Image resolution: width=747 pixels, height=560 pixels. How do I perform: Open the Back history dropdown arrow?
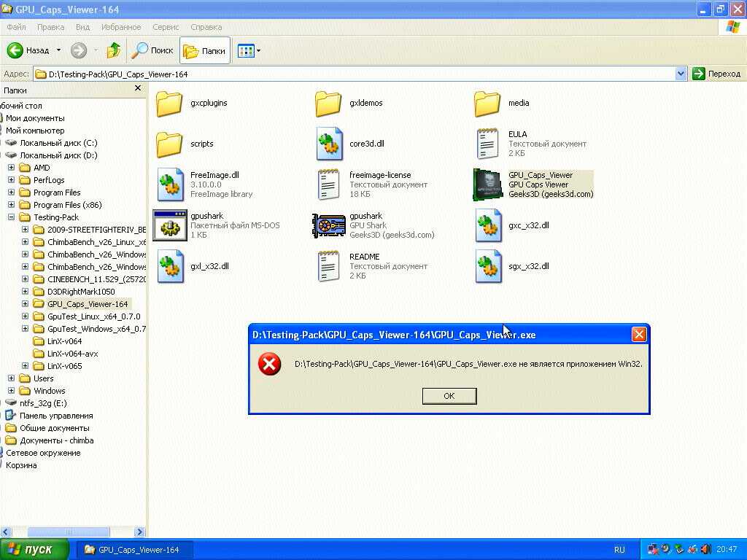click(x=58, y=50)
